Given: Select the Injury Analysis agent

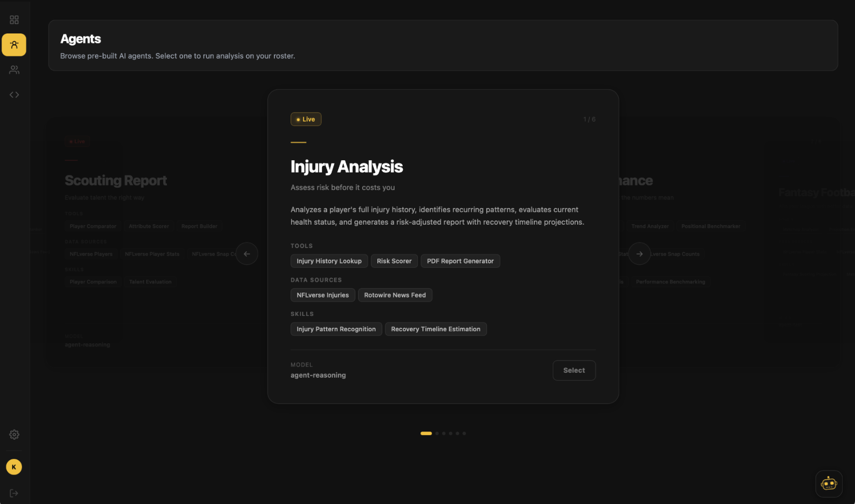Looking at the screenshot, I should coord(574,371).
